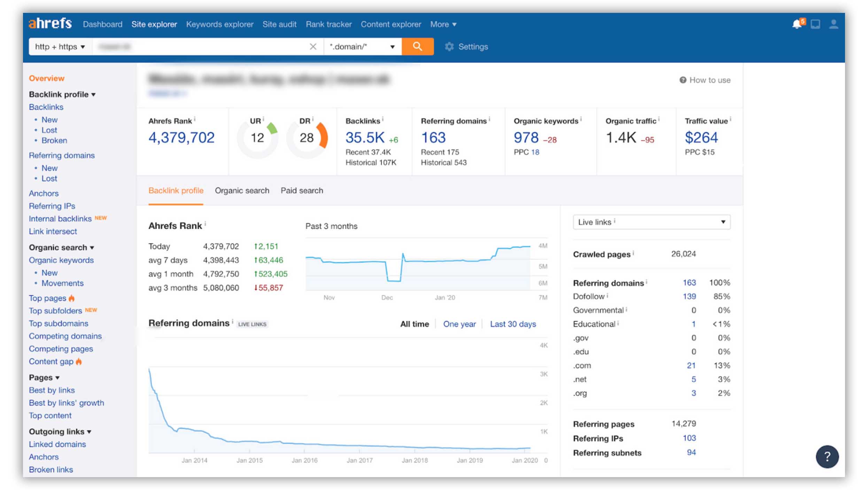Collapse the Backlink profile sidebar section
The height and width of the screenshot is (490, 868).
tap(62, 94)
